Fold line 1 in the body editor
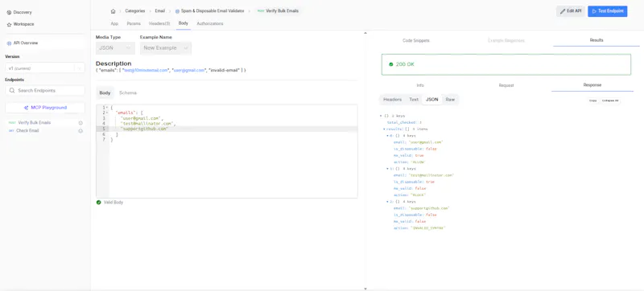644x291 pixels. coord(107,108)
